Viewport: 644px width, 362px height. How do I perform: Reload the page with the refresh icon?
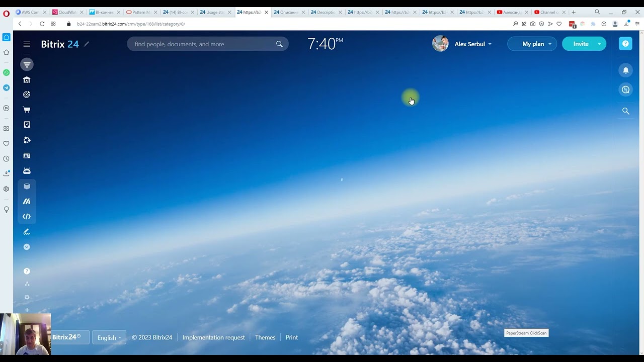42,24
